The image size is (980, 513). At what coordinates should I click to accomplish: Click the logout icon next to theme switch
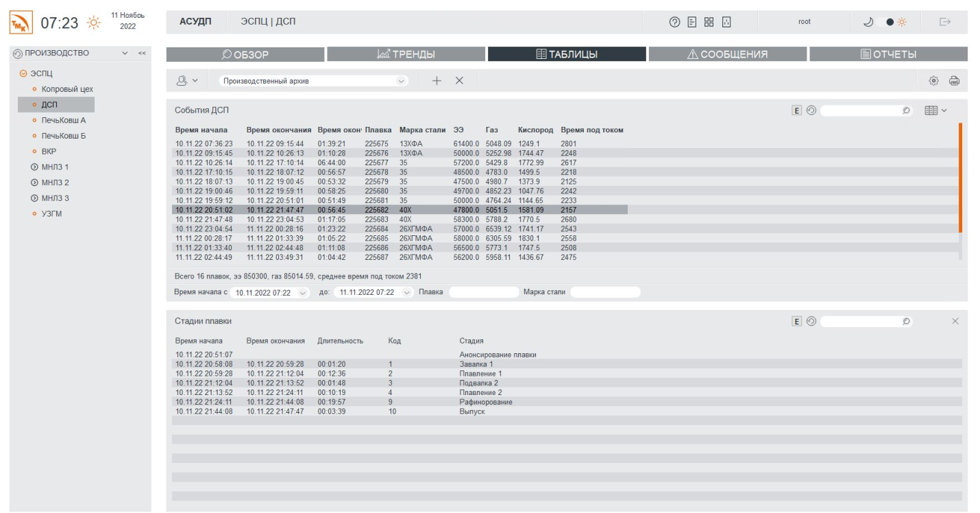pyautogui.click(x=944, y=22)
